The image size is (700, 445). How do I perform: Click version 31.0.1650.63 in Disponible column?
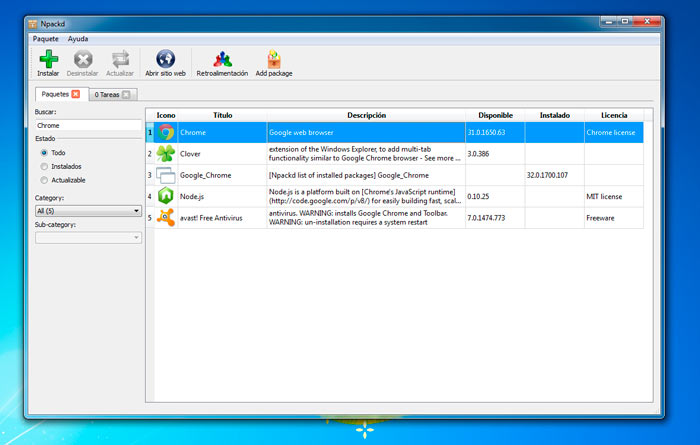click(x=495, y=133)
